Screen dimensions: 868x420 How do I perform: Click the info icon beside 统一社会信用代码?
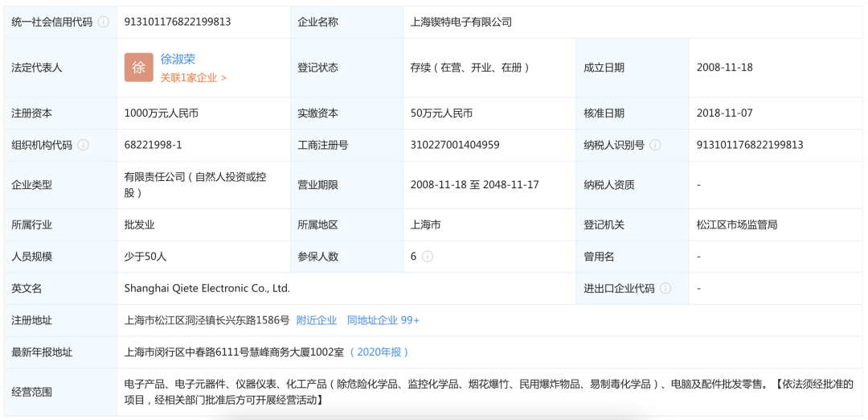pos(103,23)
